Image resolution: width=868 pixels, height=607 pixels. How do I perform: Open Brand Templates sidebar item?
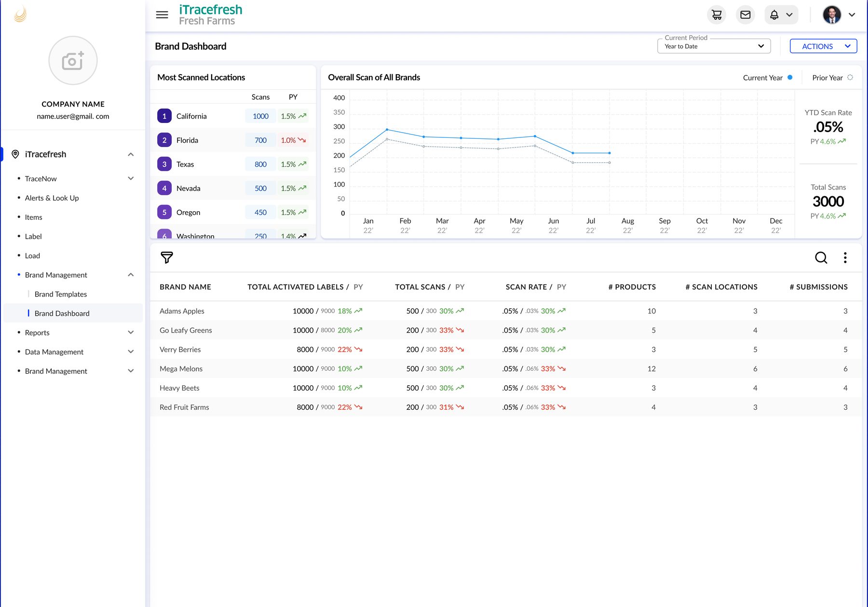pos(61,294)
